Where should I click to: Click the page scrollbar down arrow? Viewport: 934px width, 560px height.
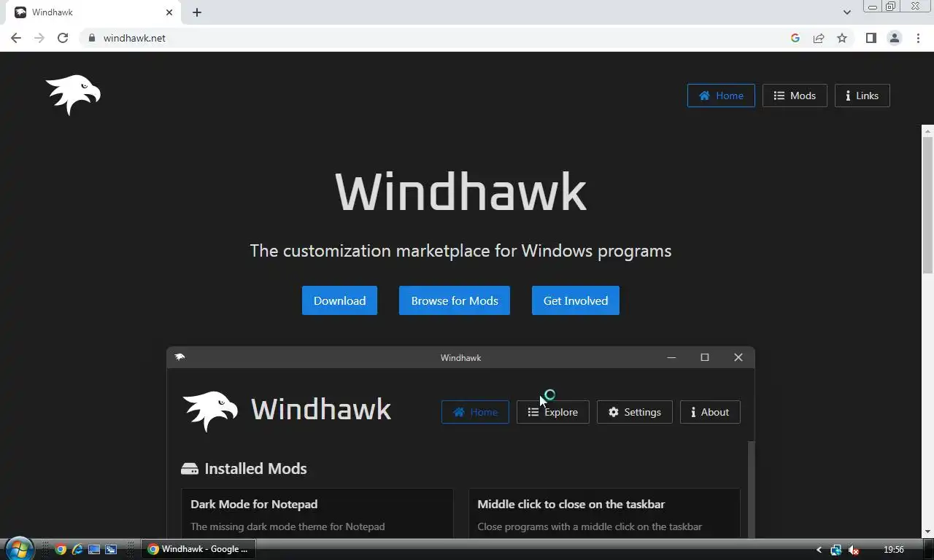927,532
